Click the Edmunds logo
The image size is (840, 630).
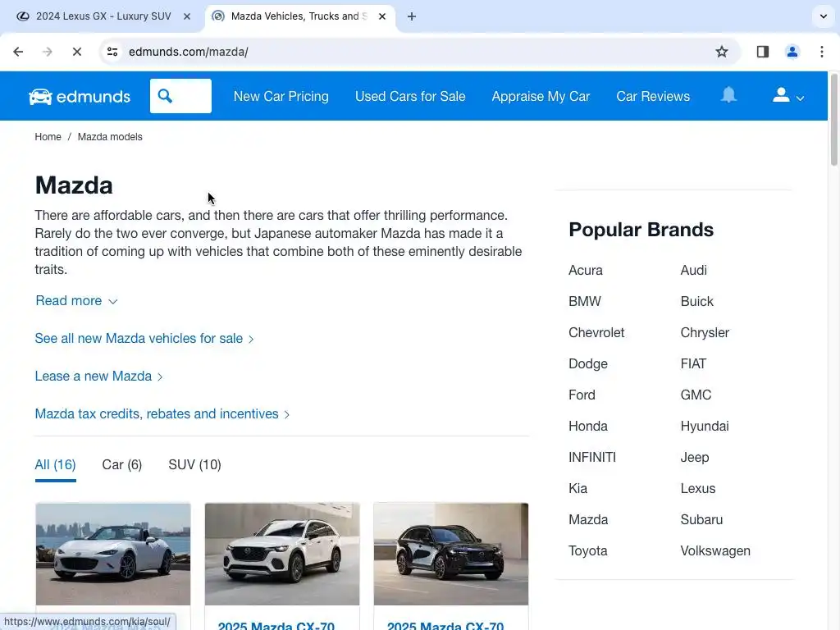(80, 97)
